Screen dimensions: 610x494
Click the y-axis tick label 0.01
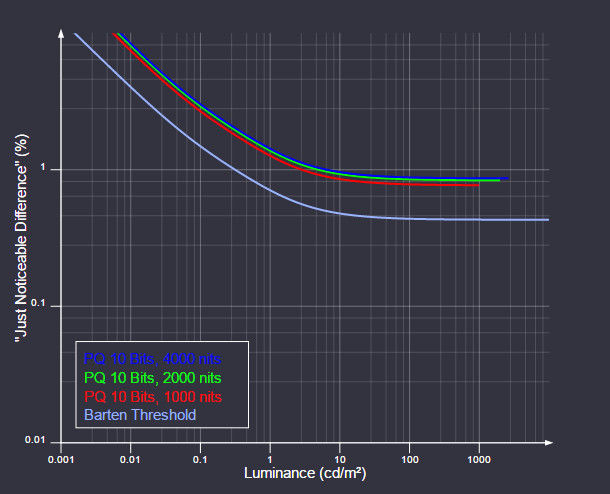point(35,440)
